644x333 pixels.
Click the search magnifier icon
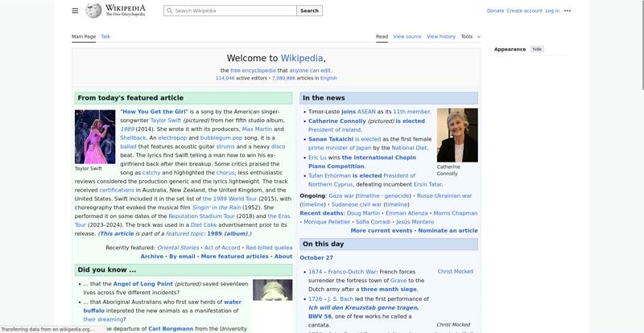(169, 11)
